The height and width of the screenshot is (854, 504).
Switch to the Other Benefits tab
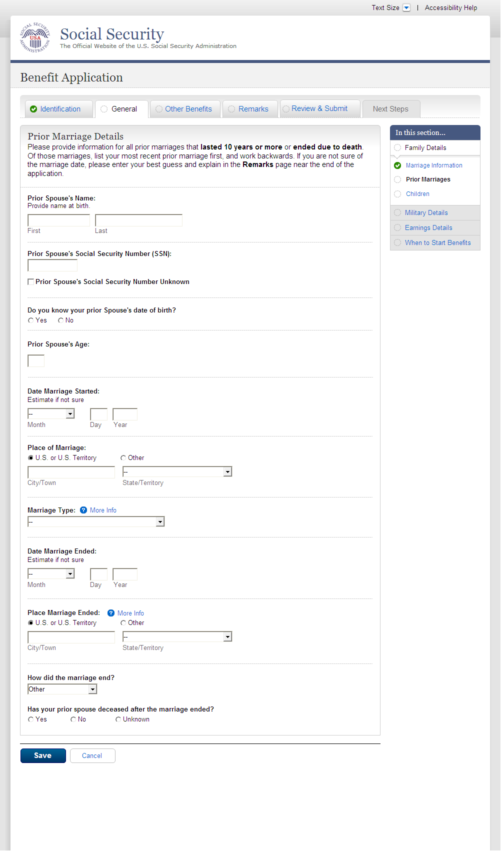point(188,109)
